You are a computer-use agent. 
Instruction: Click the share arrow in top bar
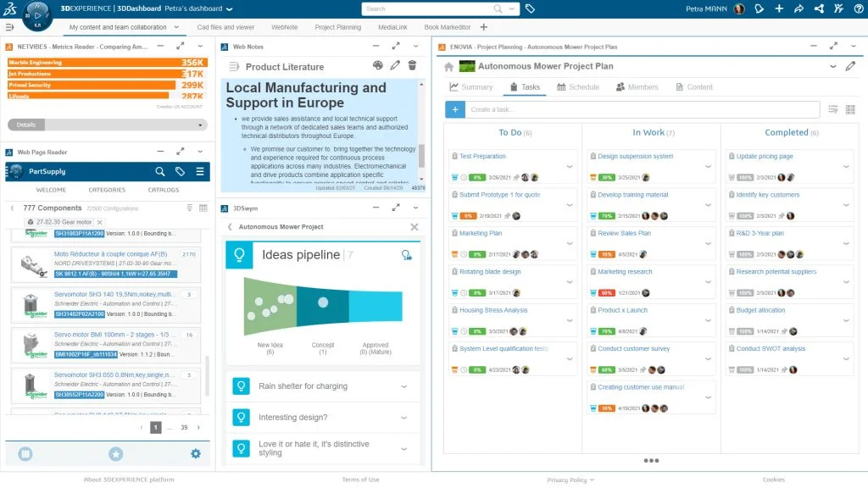click(798, 8)
